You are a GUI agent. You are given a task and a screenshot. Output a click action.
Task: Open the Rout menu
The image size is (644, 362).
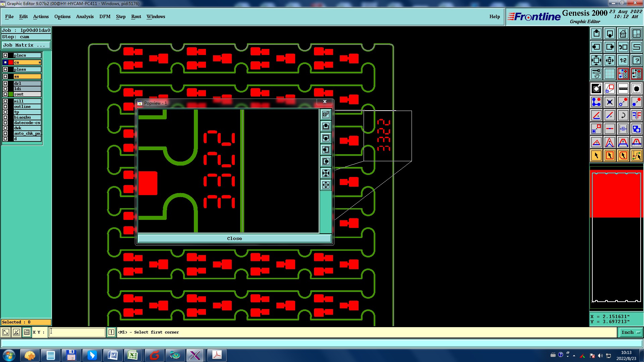(136, 16)
